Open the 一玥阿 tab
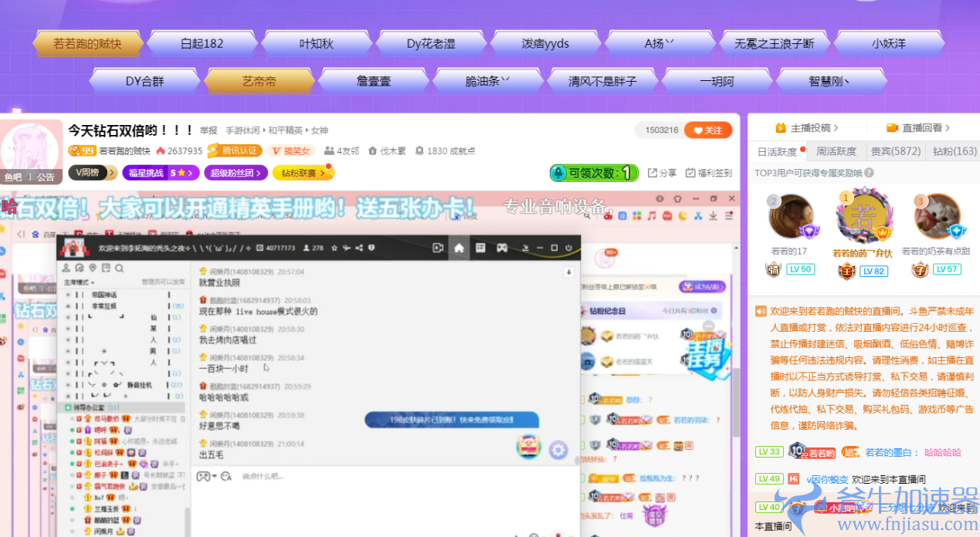The height and width of the screenshot is (537, 980). [x=717, y=81]
